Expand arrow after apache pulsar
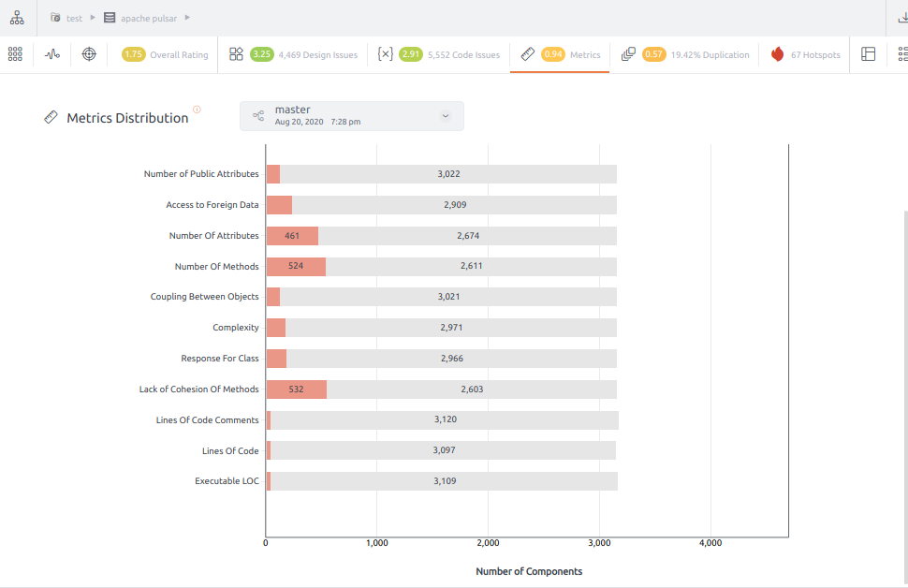908x588 pixels. pyautogui.click(x=187, y=18)
